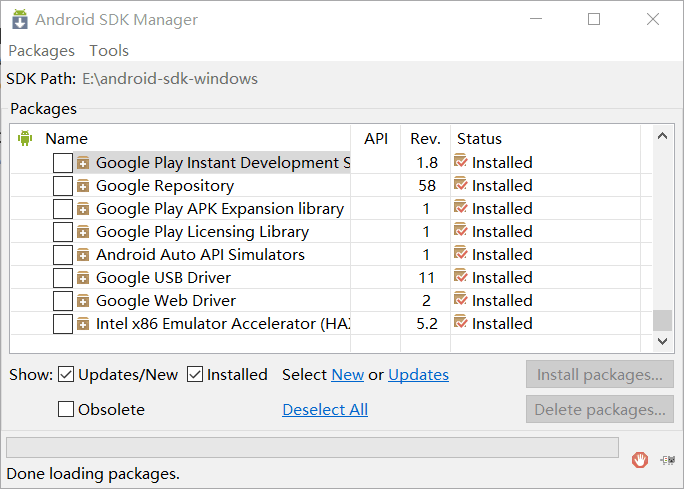This screenshot has width=684, height=489.
Task: Click the package list scrollbar thumb
Action: point(662,321)
